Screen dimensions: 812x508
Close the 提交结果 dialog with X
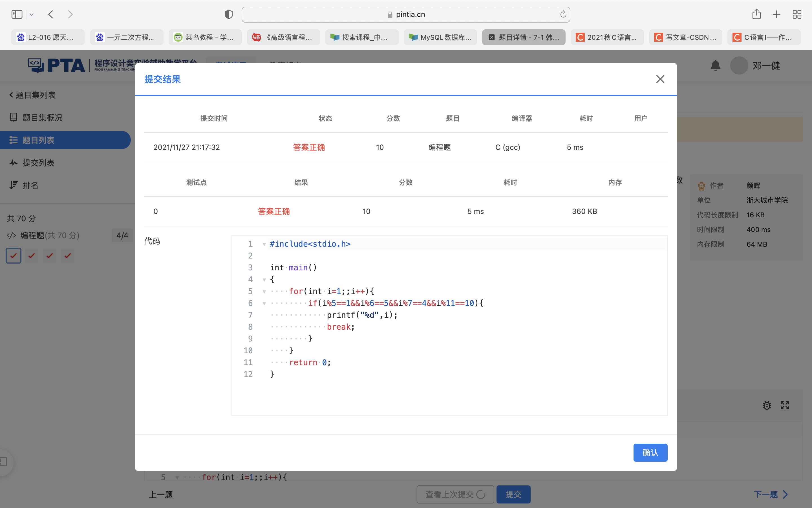click(x=660, y=79)
